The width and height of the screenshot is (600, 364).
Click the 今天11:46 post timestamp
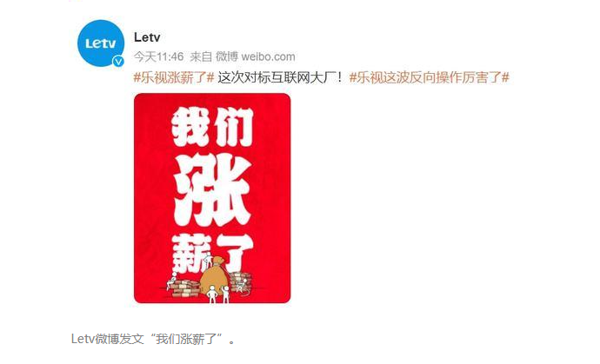point(158,57)
